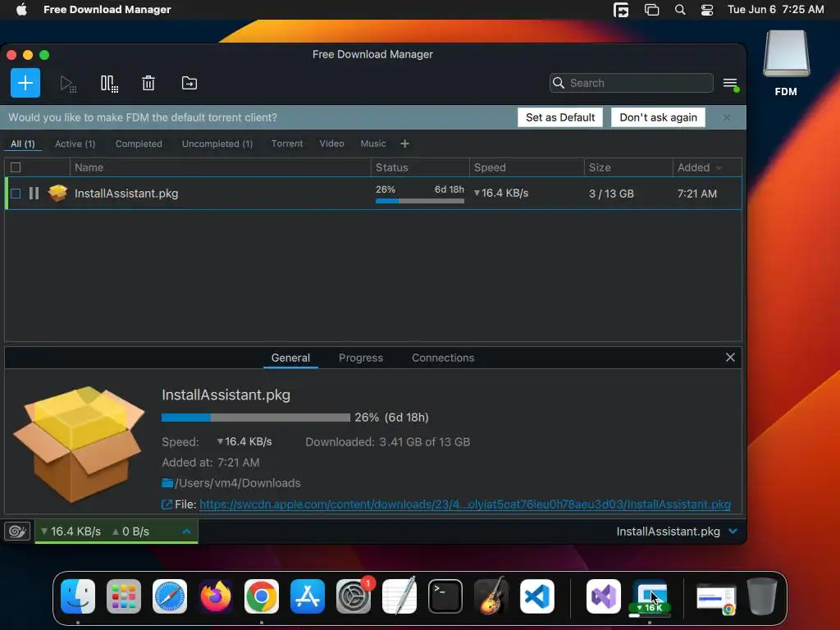840x630 pixels.
Task: Dismiss the default torrent client banner
Action: [727, 117]
